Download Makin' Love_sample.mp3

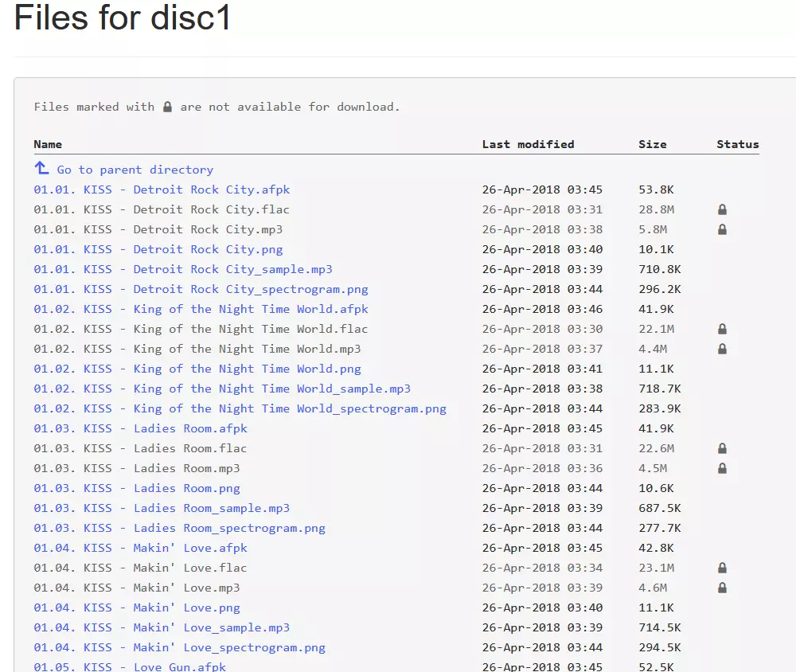pyautogui.click(x=162, y=627)
